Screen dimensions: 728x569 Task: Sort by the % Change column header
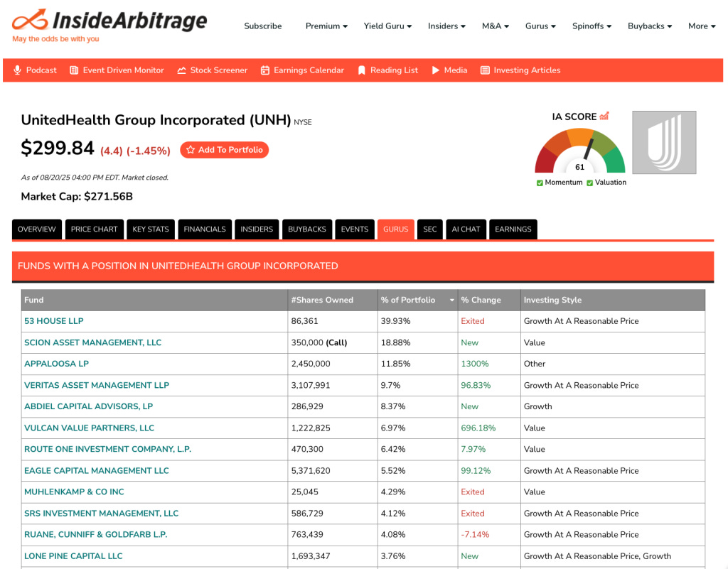[489, 300]
